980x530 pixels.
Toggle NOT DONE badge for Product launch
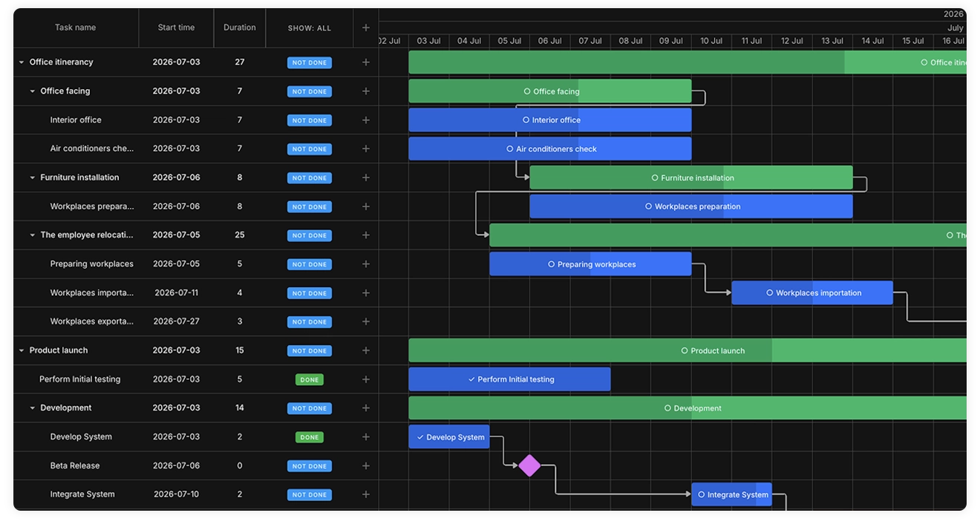[310, 351]
